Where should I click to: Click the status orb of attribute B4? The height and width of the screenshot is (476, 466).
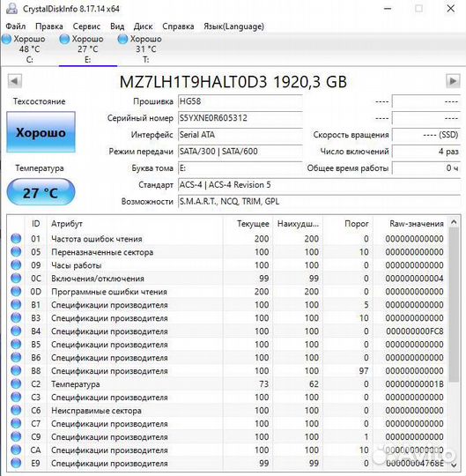[16, 331]
